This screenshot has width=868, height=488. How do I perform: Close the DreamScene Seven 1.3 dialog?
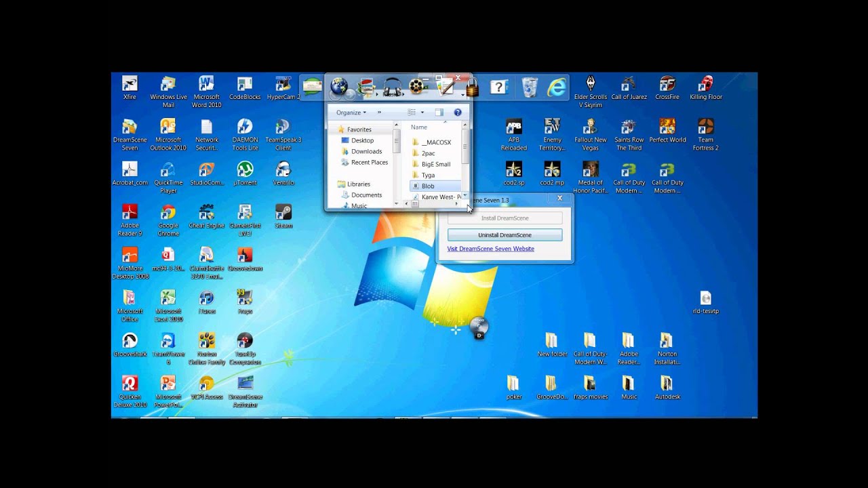[559, 199]
